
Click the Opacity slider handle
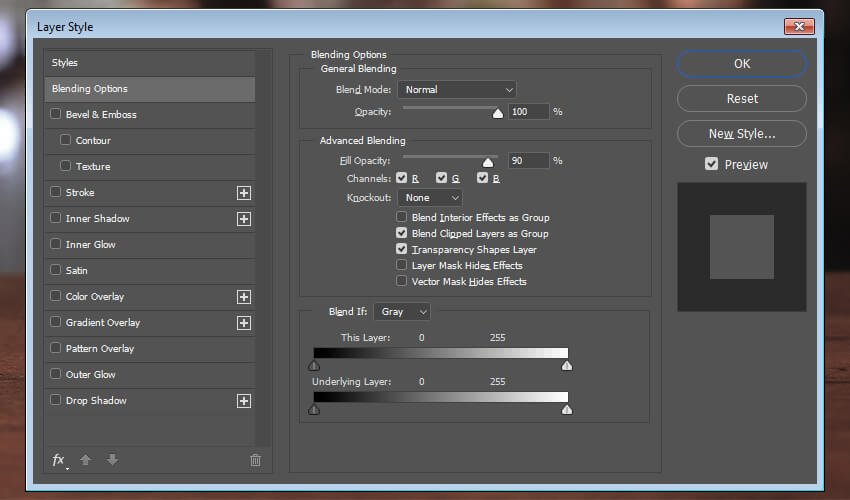(x=498, y=113)
